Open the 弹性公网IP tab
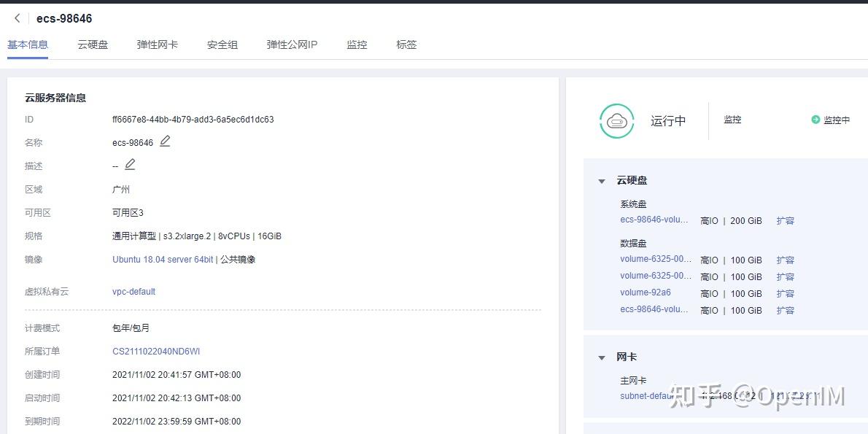This screenshot has height=434, width=868. click(x=291, y=44)
